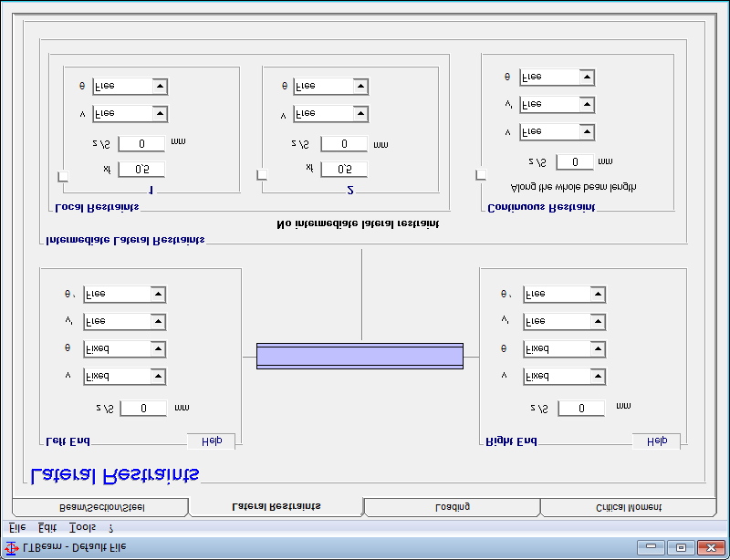
Task: Click 'Along the whole beam length' text
Action: click(574, 188)
